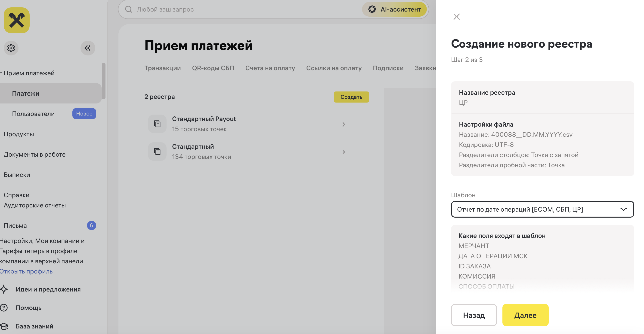This screenshot has height=334, width=644.
Task: Click the Создать registry button
Action: tap(351, 97)
